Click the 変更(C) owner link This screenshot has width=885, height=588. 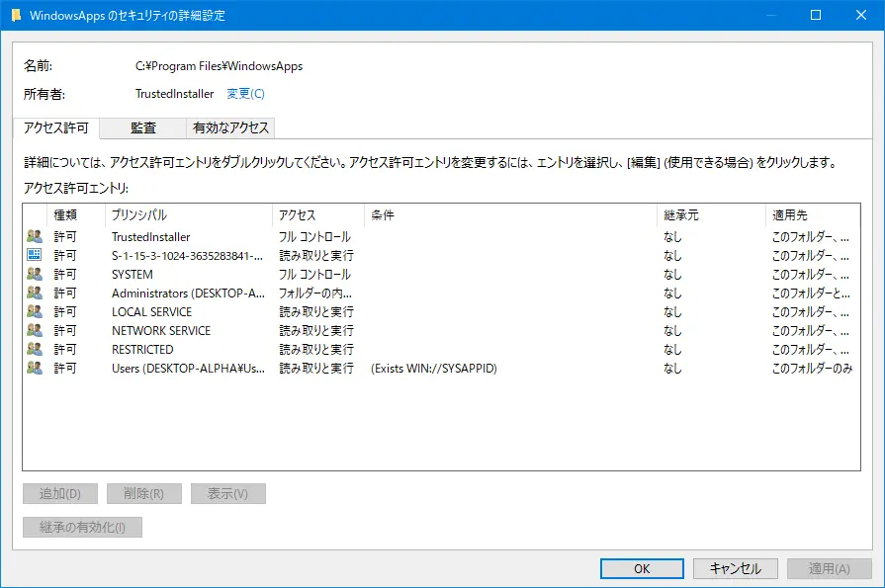(245, 94)
